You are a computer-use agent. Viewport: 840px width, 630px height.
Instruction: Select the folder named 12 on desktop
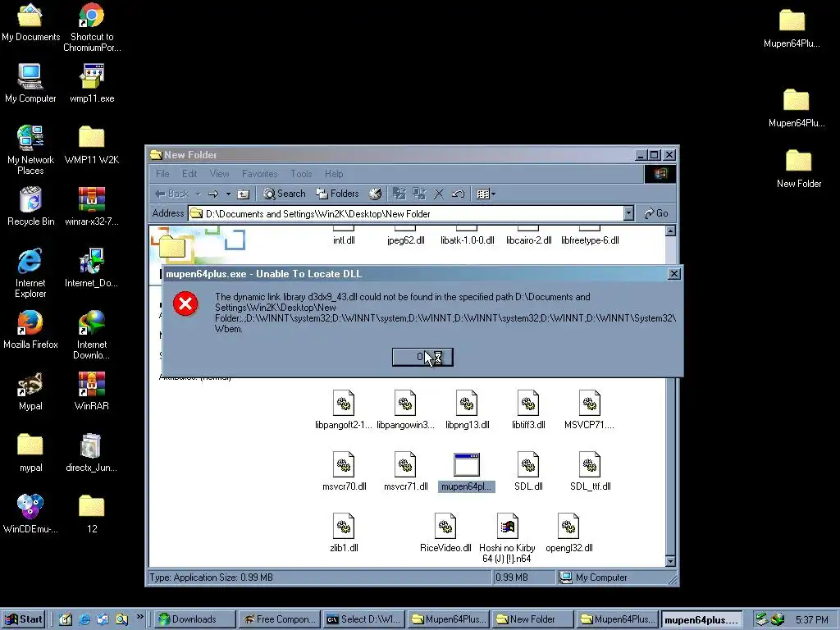(x=92, y=514)
